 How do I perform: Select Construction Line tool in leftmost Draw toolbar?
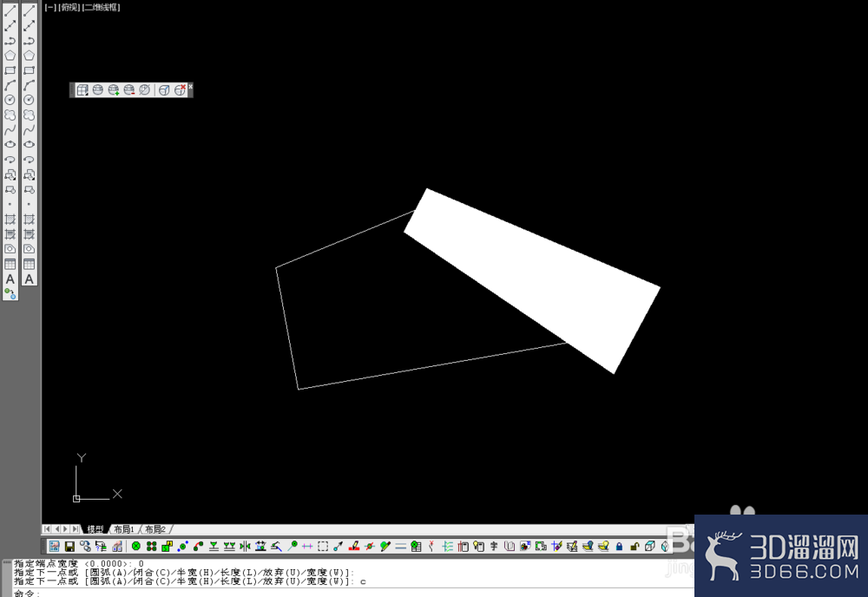coord(10,25)
